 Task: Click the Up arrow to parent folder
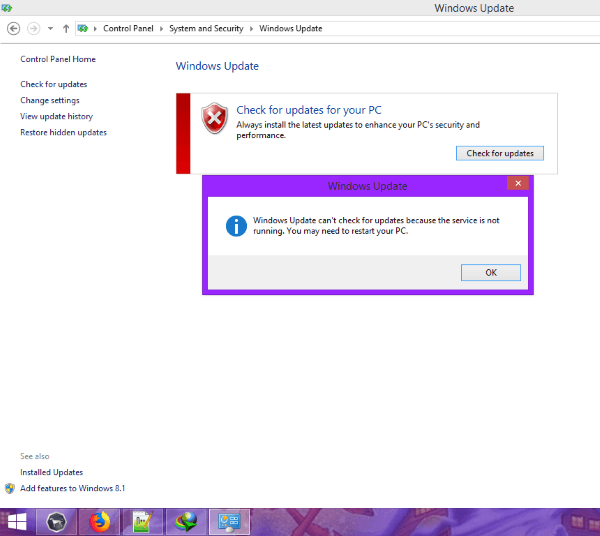click(66, 28)
